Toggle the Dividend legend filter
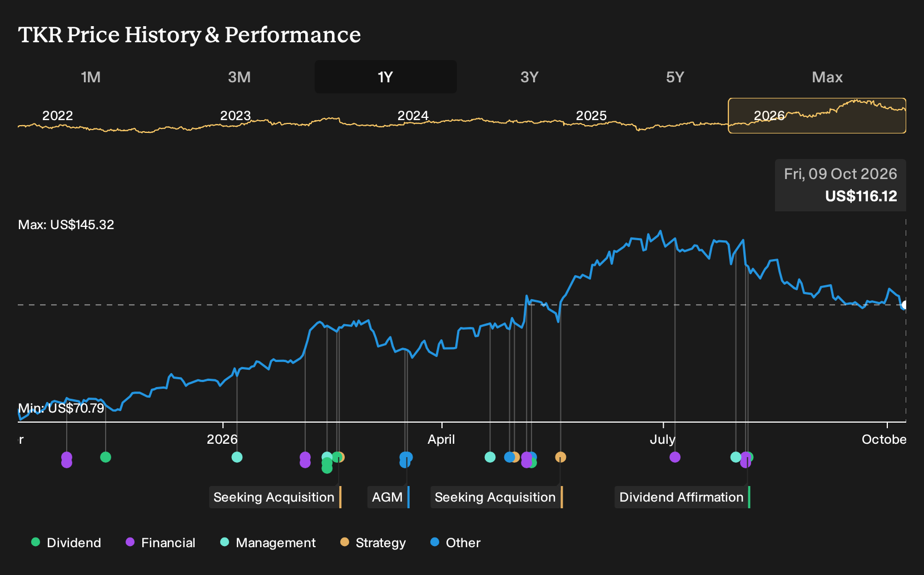 point(66,543)
